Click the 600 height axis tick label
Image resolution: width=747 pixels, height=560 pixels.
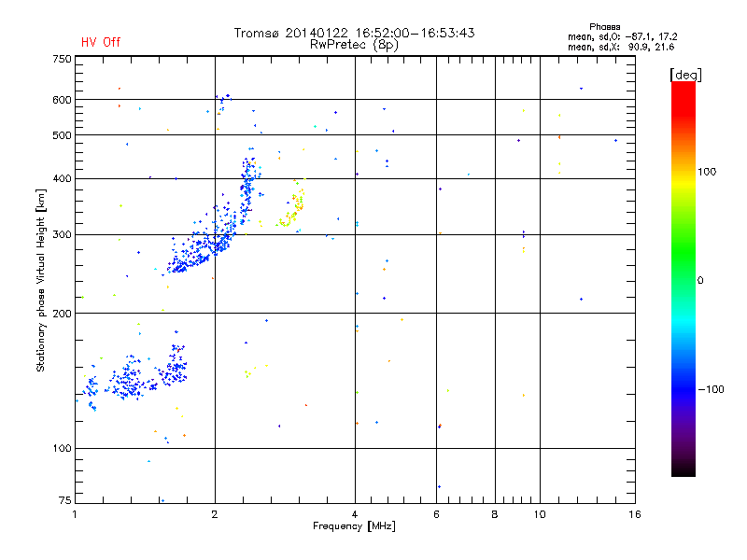click(62, 100)
